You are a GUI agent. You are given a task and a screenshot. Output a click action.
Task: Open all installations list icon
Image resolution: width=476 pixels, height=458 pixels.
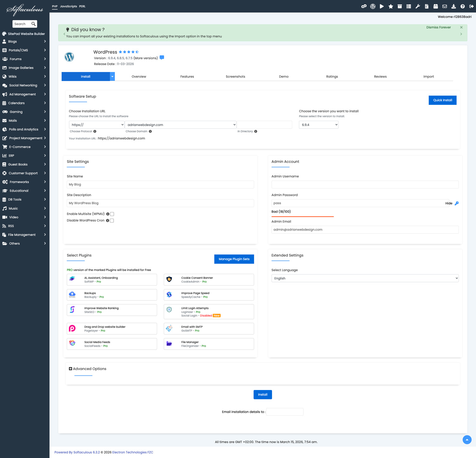(x=409, y=6)
